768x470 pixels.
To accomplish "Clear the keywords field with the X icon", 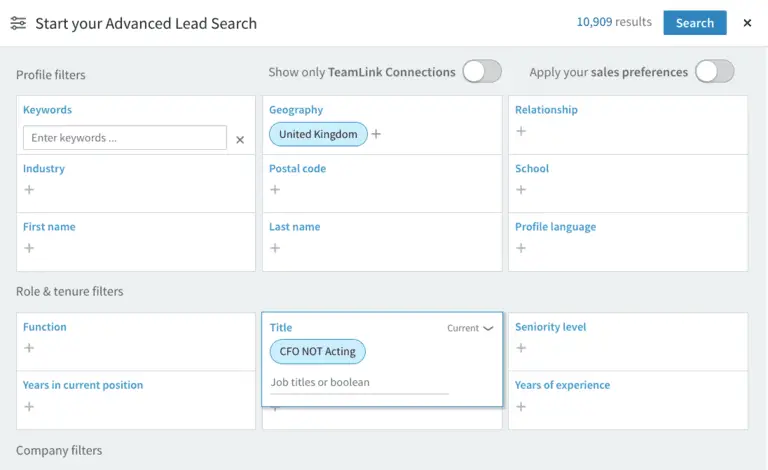I will (x=240, y=140).
